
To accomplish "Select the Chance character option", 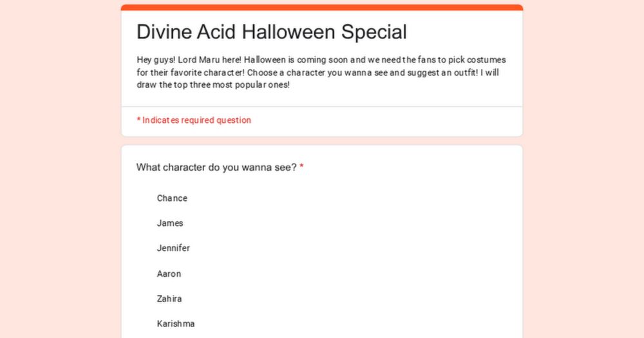I will (172, 198).
